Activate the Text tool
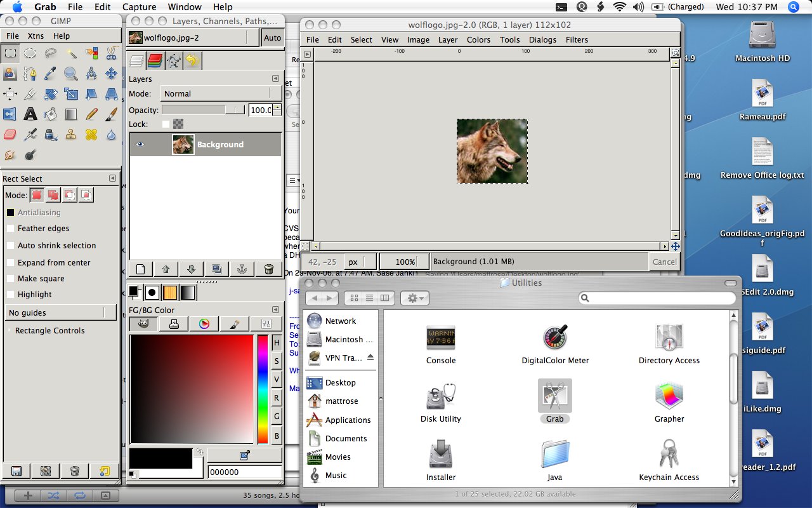Screen dimensions: 812x508 point(30,114)
